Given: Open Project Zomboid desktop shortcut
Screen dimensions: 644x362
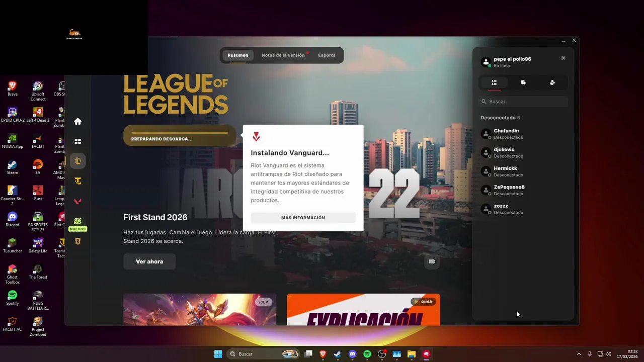Looking at the screenshot, I should pos(38,326).
